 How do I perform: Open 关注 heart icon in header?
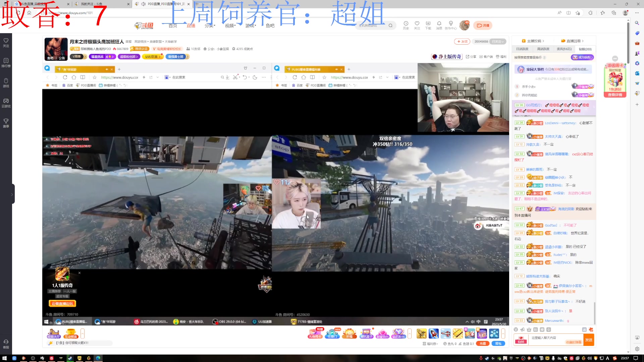417,25
